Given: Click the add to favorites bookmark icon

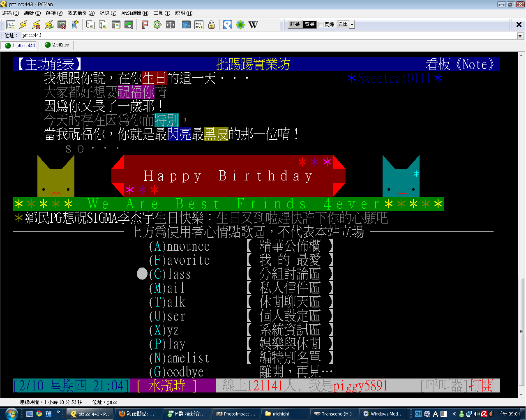Looking at the screenshot, I should (75, 25).
